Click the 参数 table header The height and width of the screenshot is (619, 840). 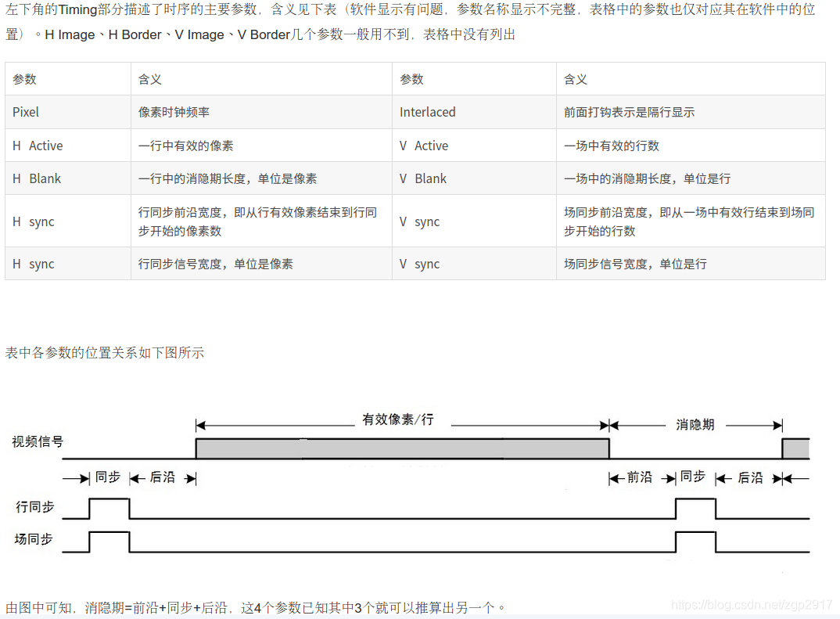[23, 78]
